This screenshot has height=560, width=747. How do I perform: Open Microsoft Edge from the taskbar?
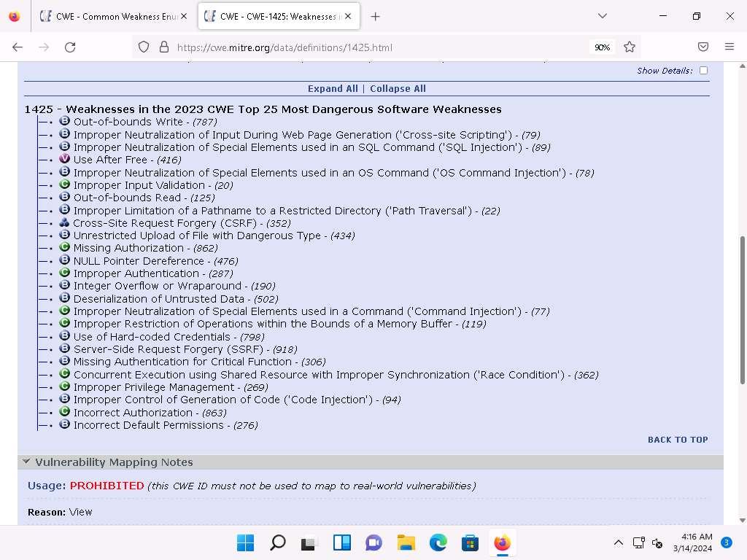pos(438,543)
